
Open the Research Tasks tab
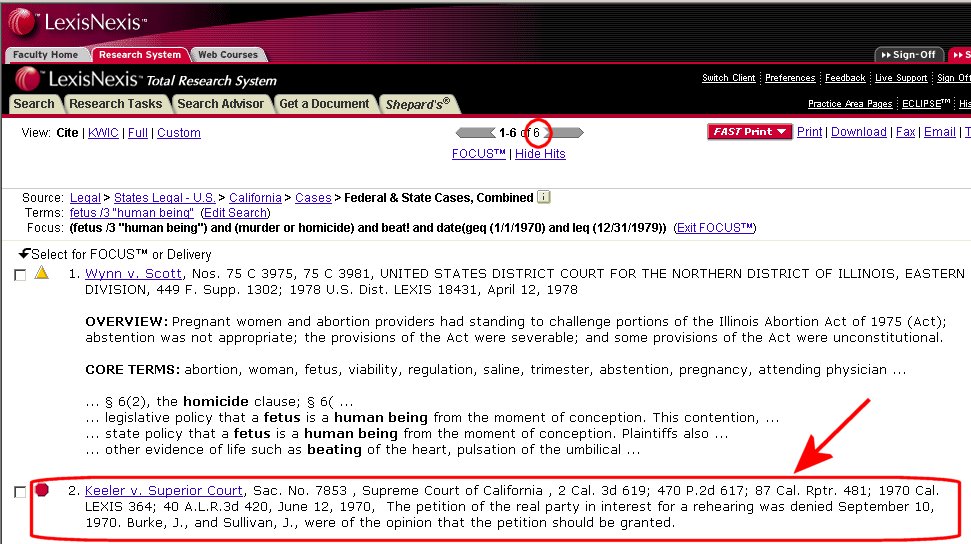(x=115, y=103)
